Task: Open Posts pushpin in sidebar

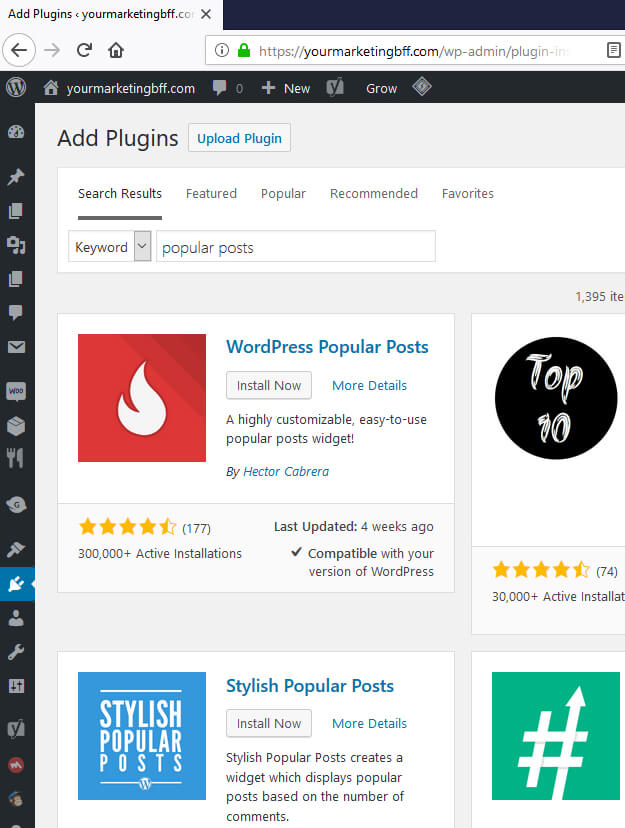Action: tap(16, 177)
